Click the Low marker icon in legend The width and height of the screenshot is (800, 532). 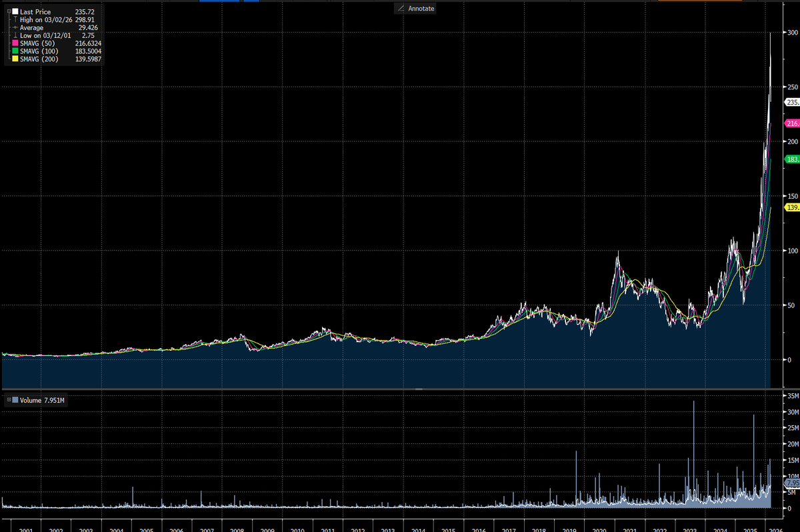(15, 36)
